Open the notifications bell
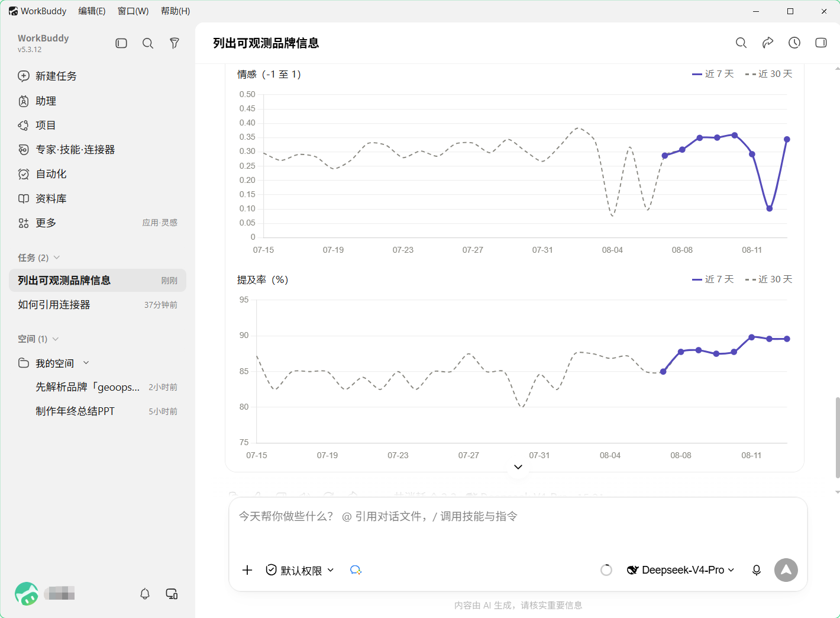840x618 pixels. point(145,594)
